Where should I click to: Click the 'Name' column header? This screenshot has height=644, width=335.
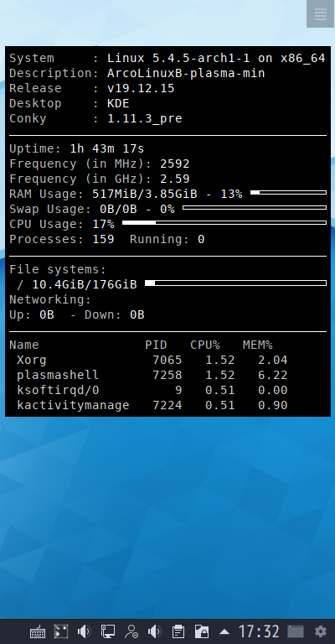[x=24, y=345]
